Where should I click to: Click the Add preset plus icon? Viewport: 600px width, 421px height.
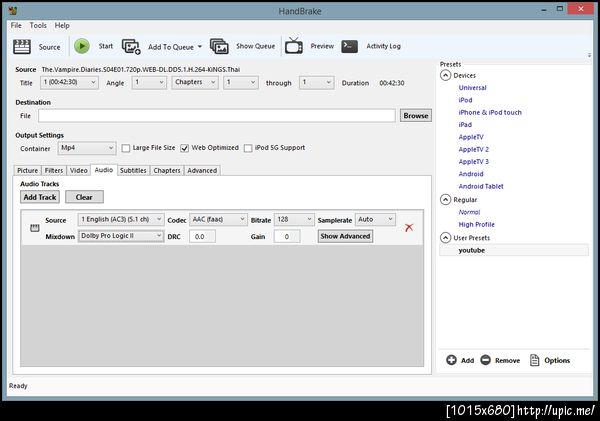pyautogui.click(x=452, y=360)
